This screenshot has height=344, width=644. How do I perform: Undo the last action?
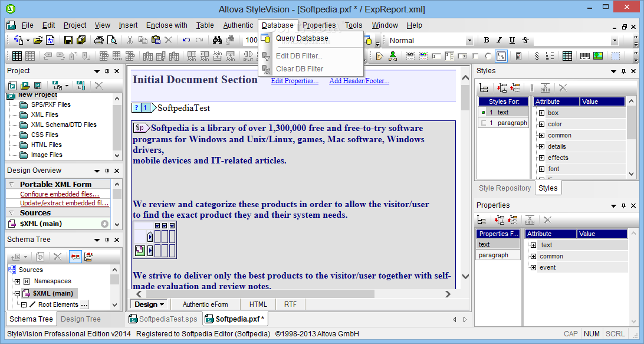pos(186,40)
